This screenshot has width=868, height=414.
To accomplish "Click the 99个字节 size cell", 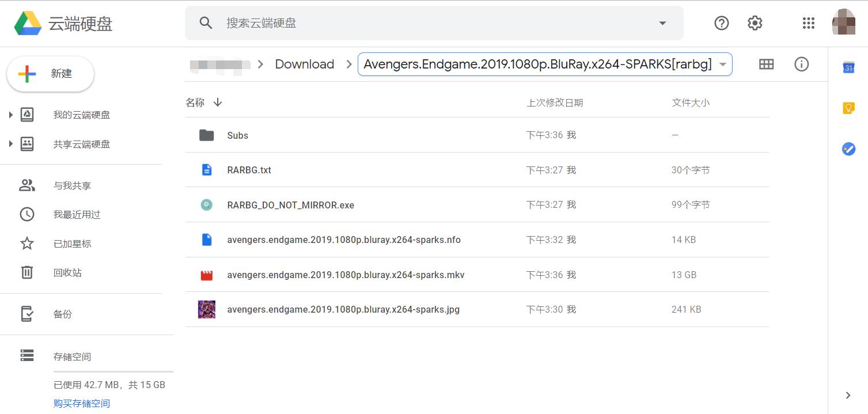I will click(691, 204).
